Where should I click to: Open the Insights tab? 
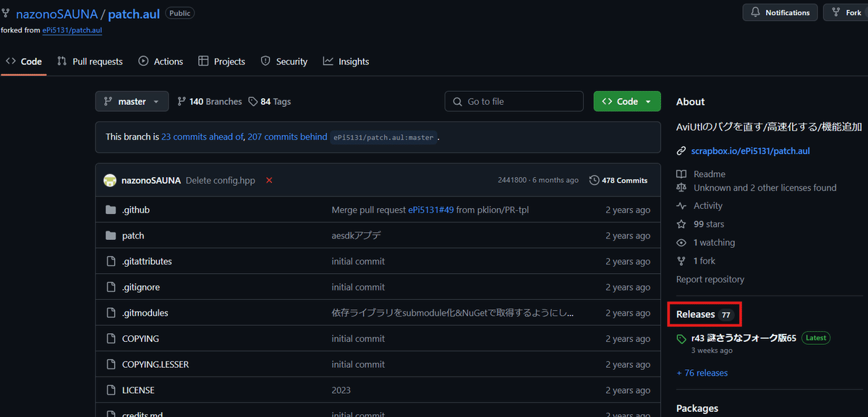click(x=346, y=61)
